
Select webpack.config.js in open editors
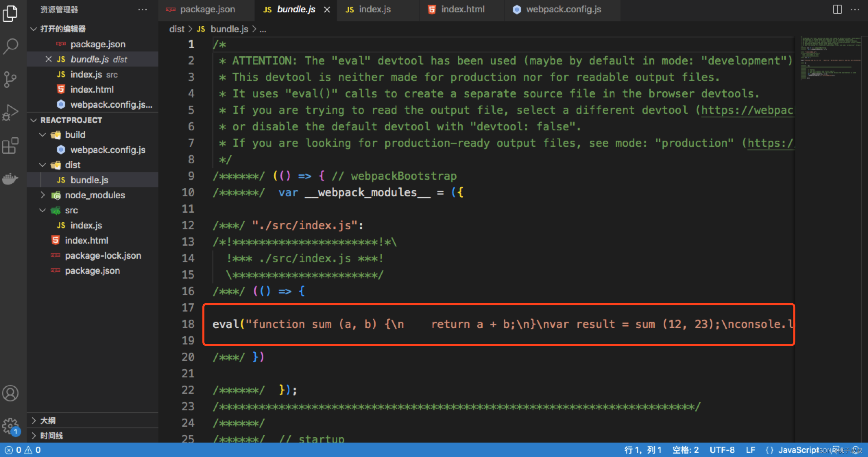(x=93, y=105)
